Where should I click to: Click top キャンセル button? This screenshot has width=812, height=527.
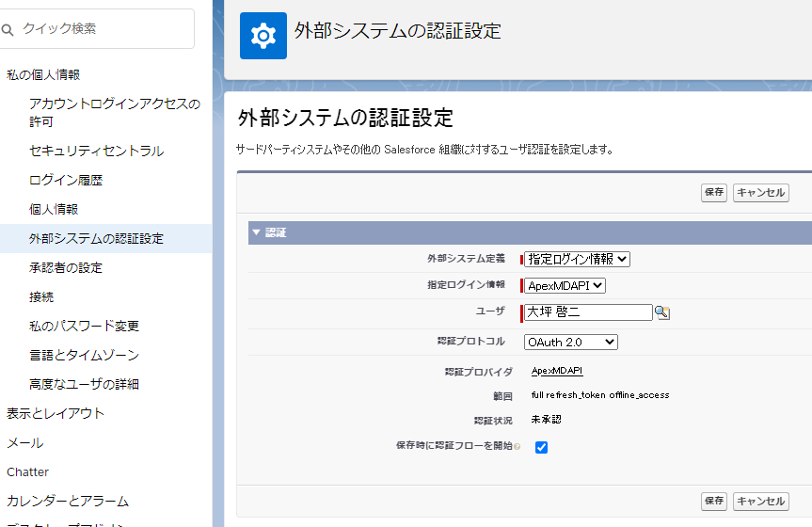click(x=761, y=192)
